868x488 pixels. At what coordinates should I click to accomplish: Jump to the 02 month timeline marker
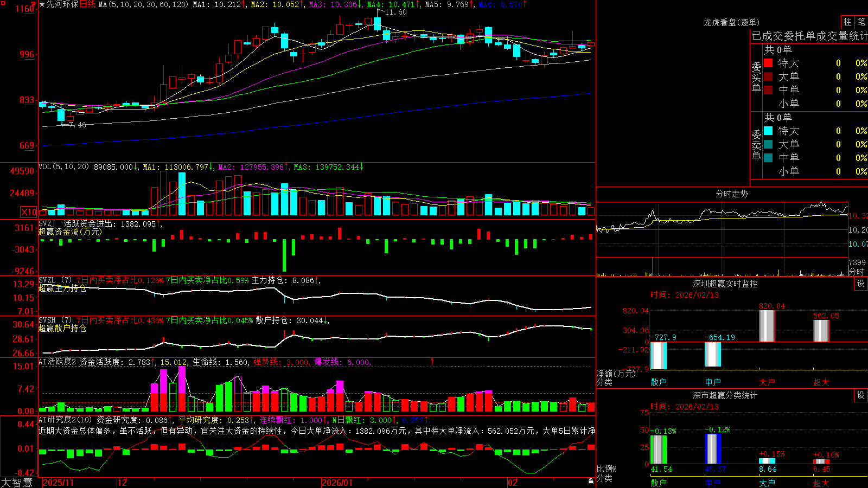[513, 483]
